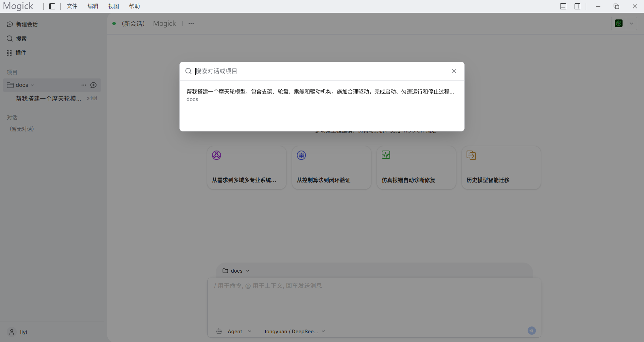
Task: Open the 帮助 menu
Action: 135,6
